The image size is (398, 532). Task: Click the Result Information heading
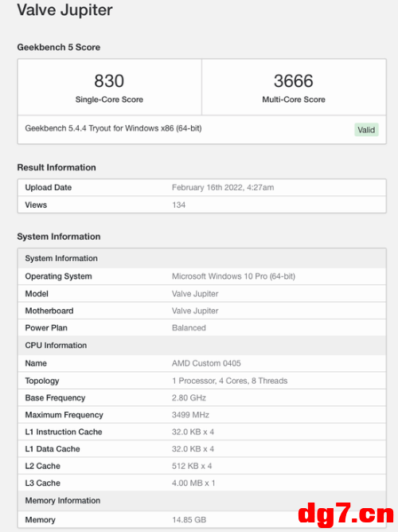pyautogui.click(x=57, y=167)
